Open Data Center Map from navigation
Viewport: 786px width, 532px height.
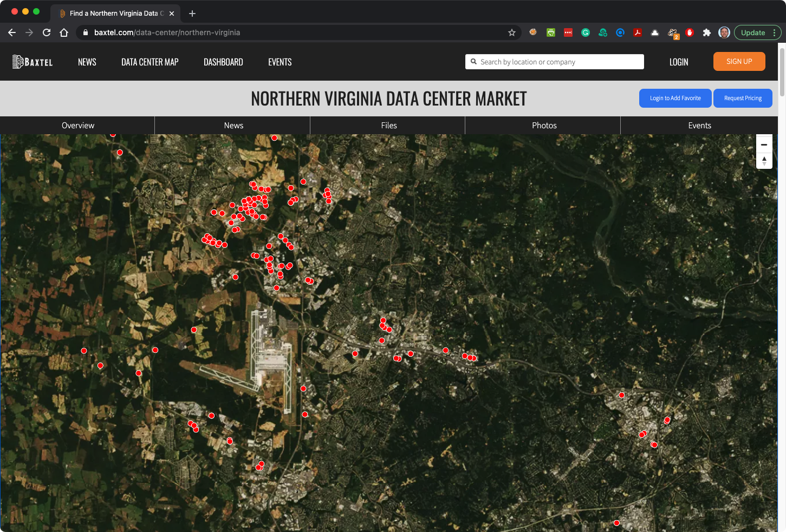click(x=150, y=62)
